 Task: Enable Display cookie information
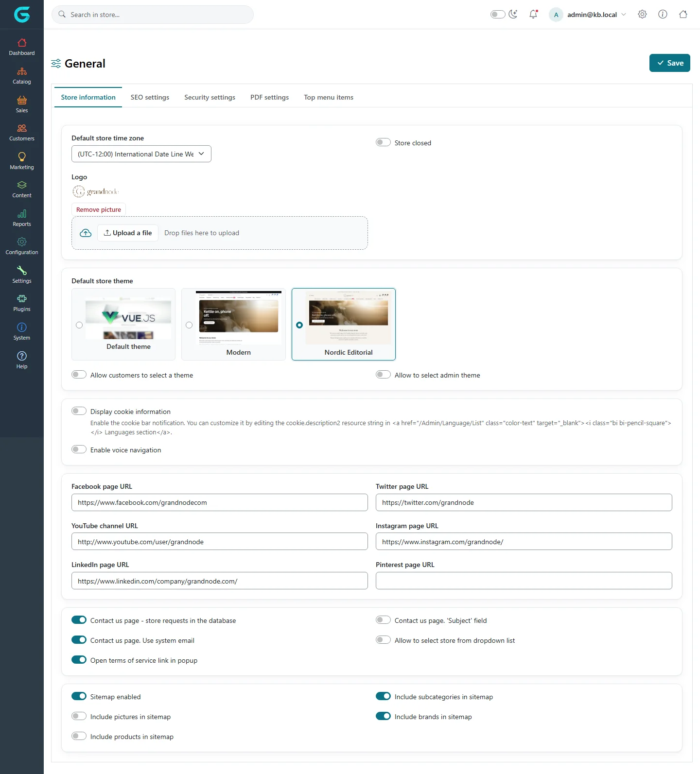tap(79, 411)
